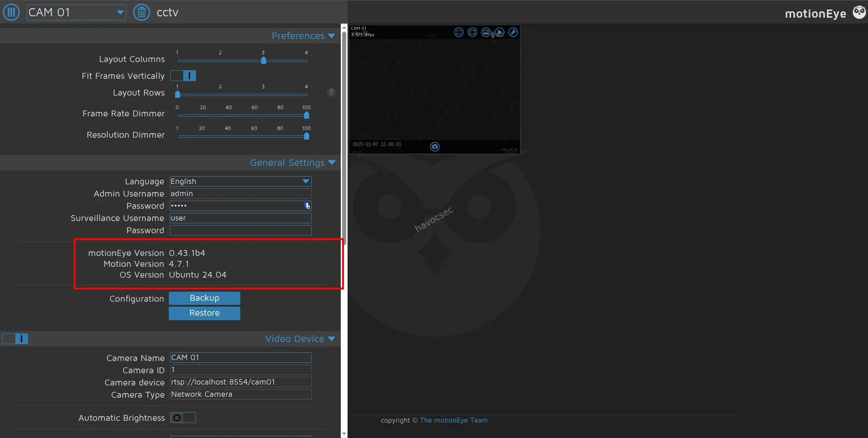Toggle the Video Device enable switch
The image size is (868, 438).
click(15, 339)
